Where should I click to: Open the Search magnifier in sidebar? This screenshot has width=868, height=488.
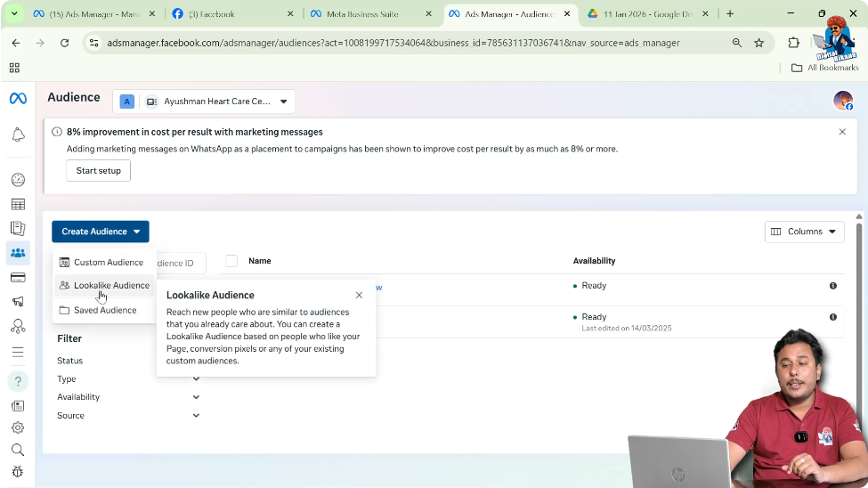tap(18, 450)
